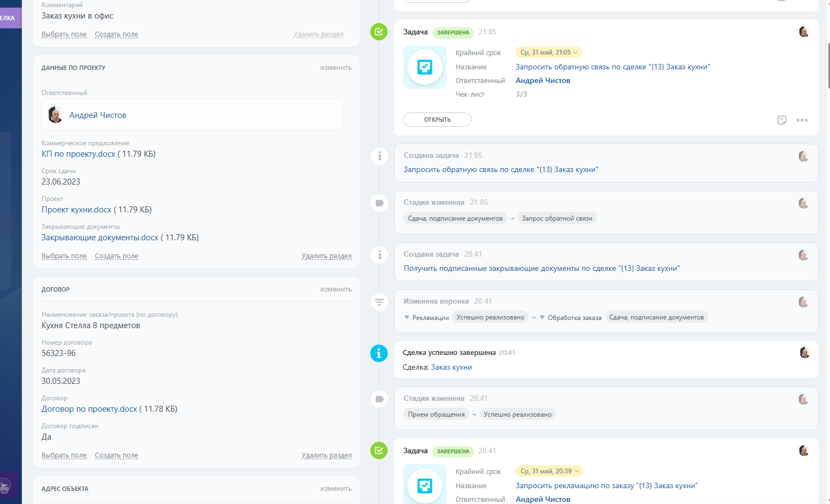This screenshot has height=504, width=830.
Task: Open the three-dots menu in the 21:05 task card
Action: tap(802, 120)
